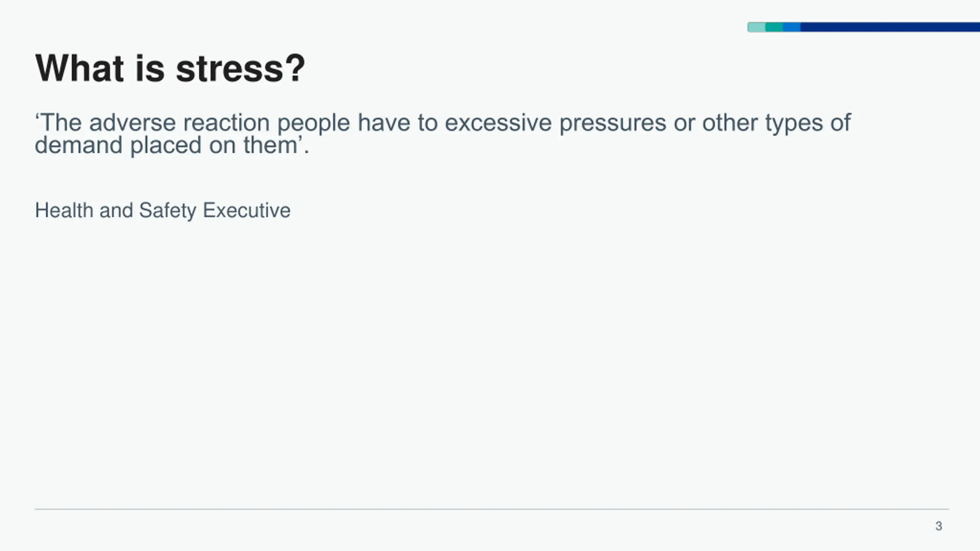Click the word 'excessive' in the quote

[x=498, y=123]
